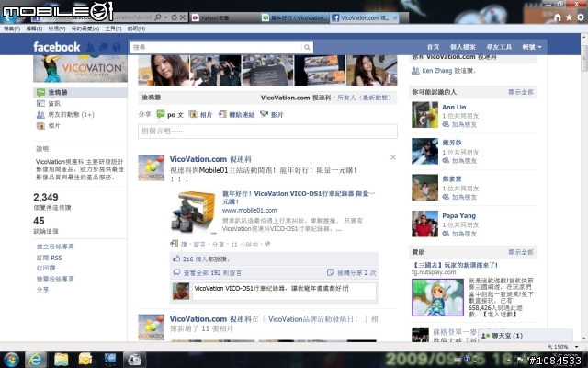This screenshot has height=368, width=588.
Task: Click the Facebook logo in header
Action: point(57,47)
